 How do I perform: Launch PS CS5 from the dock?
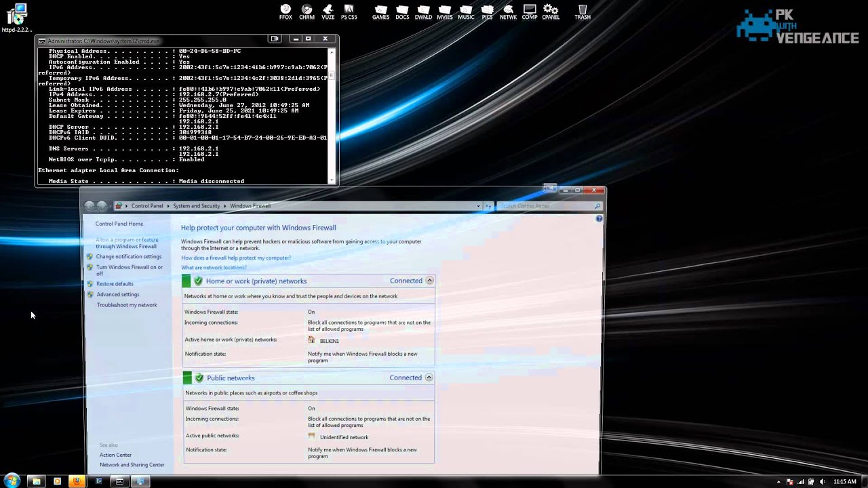(x=349, y=12)
